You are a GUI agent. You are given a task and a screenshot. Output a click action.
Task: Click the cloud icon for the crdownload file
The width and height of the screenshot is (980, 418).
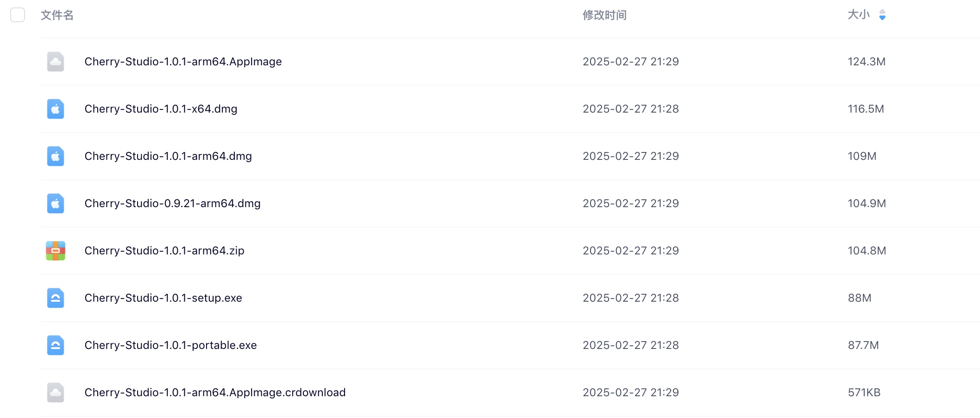55,392
